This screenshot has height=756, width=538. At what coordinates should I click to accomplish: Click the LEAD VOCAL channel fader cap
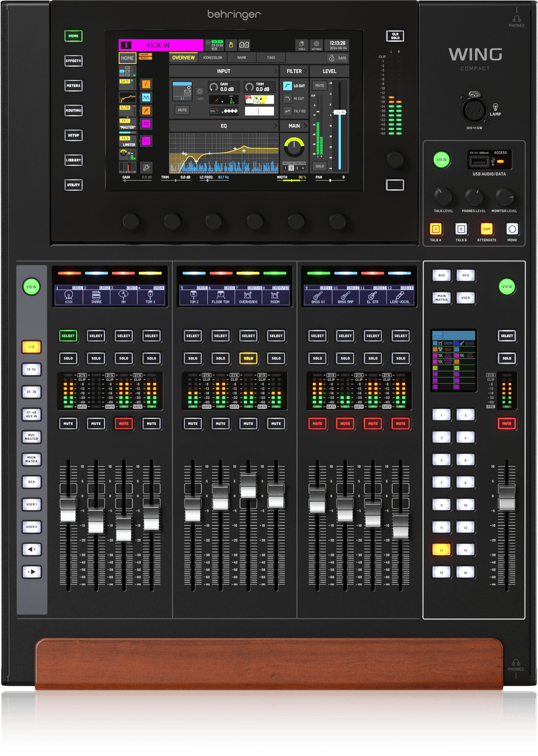pyautogui.click(x=400, y=527)
